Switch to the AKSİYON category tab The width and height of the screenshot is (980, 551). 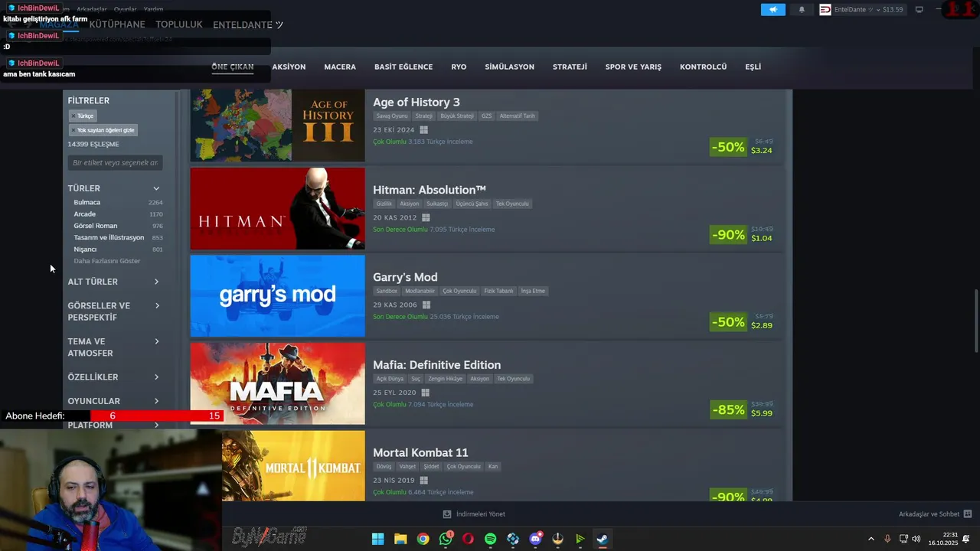[289, 67]
